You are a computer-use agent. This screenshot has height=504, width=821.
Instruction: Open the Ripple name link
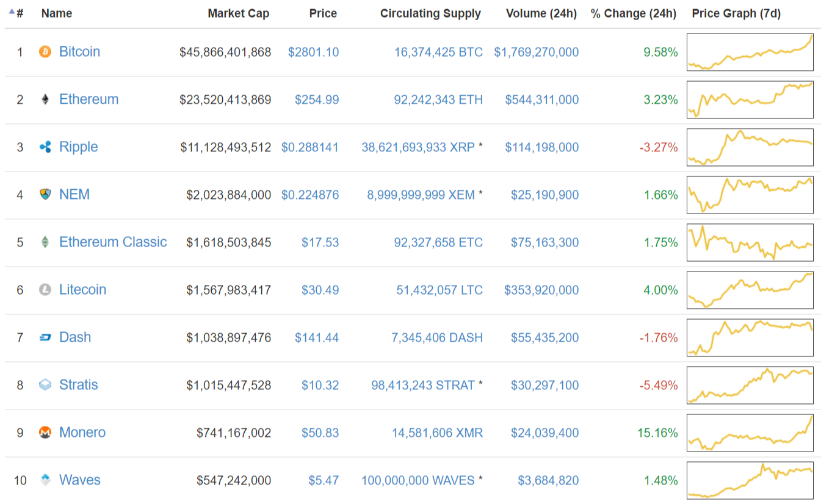point(78,147)
